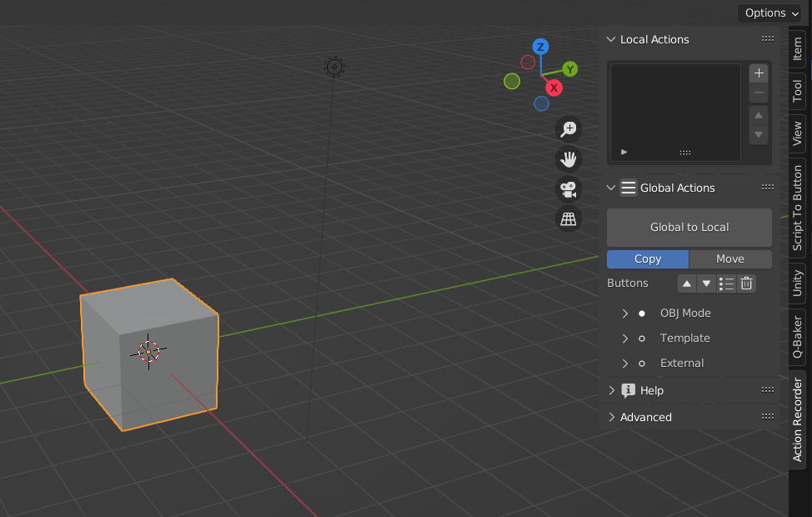This screenshot has height=517, width=812.
Task: Choose the Move mode toggle
Action: tap(730, 258)
